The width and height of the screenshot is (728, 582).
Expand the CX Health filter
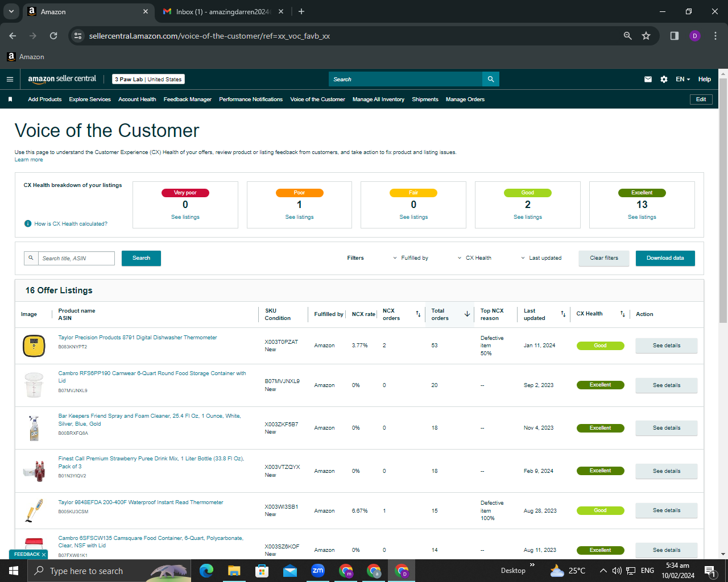point(475,258)
